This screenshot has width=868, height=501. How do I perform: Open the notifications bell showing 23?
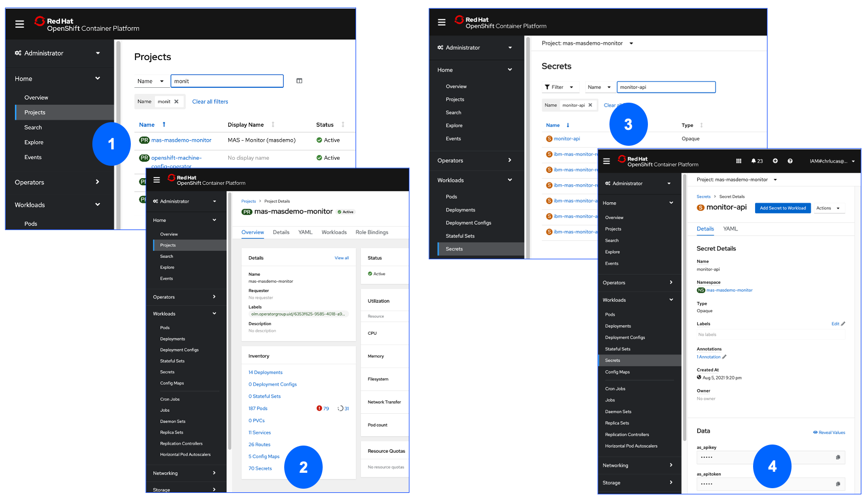point(757,161)
